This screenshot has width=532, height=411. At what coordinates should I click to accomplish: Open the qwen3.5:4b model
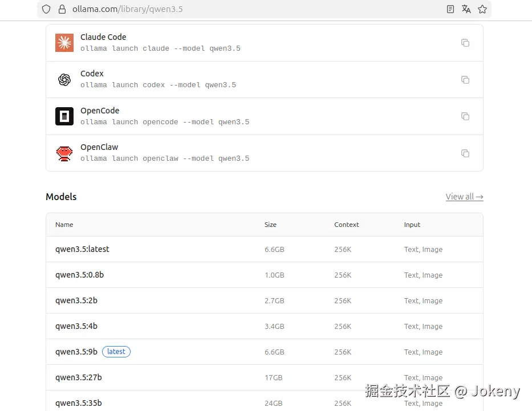pyautogui.click(x=76, y=326)
